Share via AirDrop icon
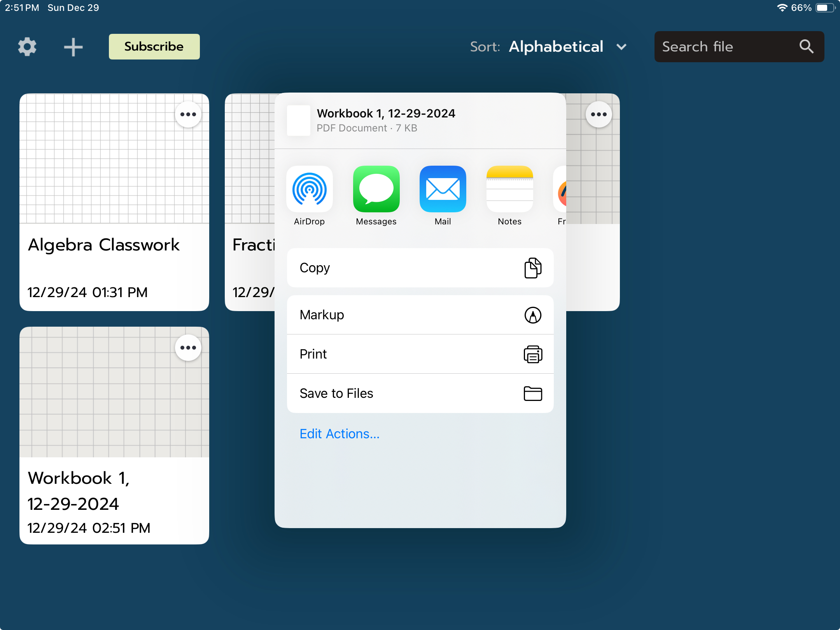This screenshot has height=630, width=840. tap(309, 189)
